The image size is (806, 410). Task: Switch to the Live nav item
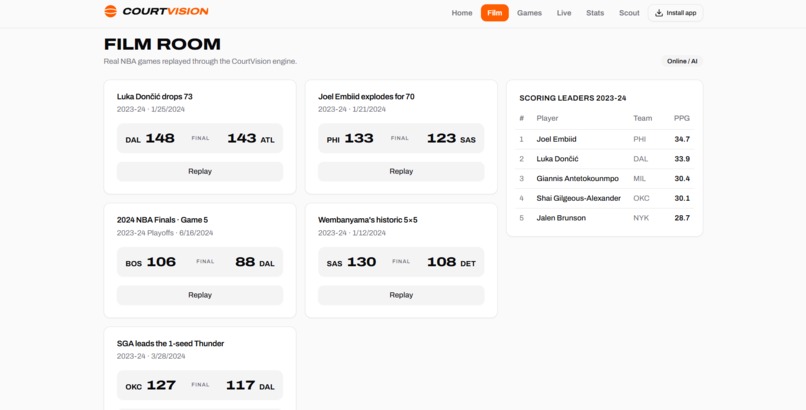564,13
